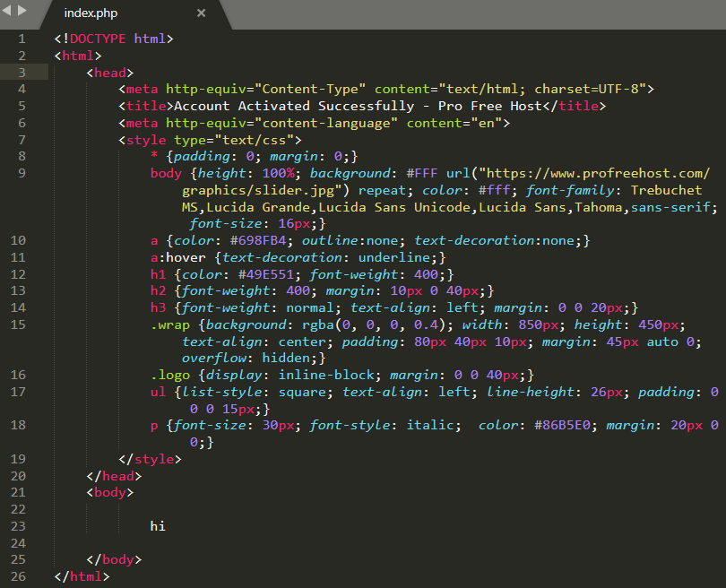Click the closing html tag on line 26

point(82,576)
